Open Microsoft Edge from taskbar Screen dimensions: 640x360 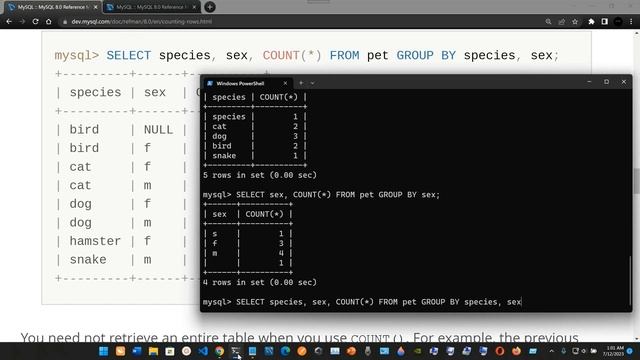pos(285,351)
